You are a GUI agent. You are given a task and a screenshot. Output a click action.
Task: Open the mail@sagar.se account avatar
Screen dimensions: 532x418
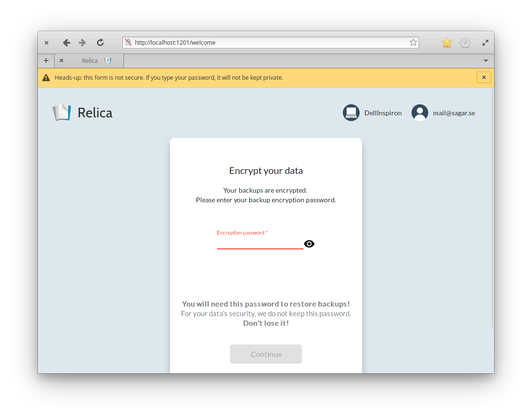click(420, 113)
